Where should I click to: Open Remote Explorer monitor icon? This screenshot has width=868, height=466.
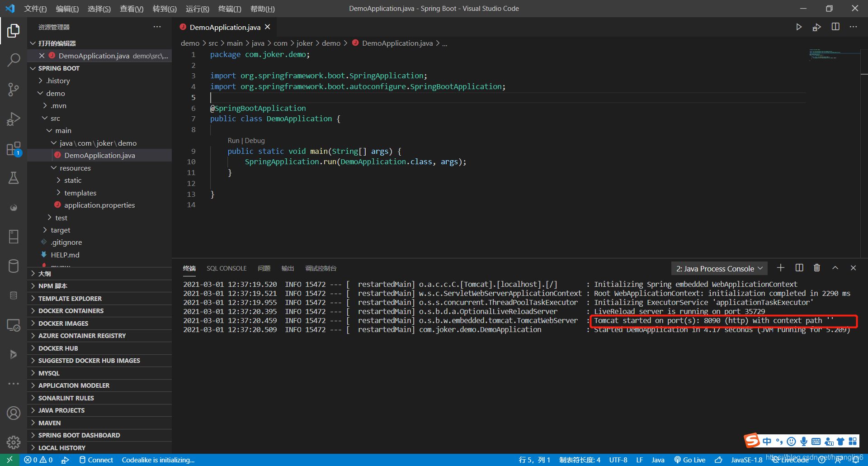tap(14, 325)
